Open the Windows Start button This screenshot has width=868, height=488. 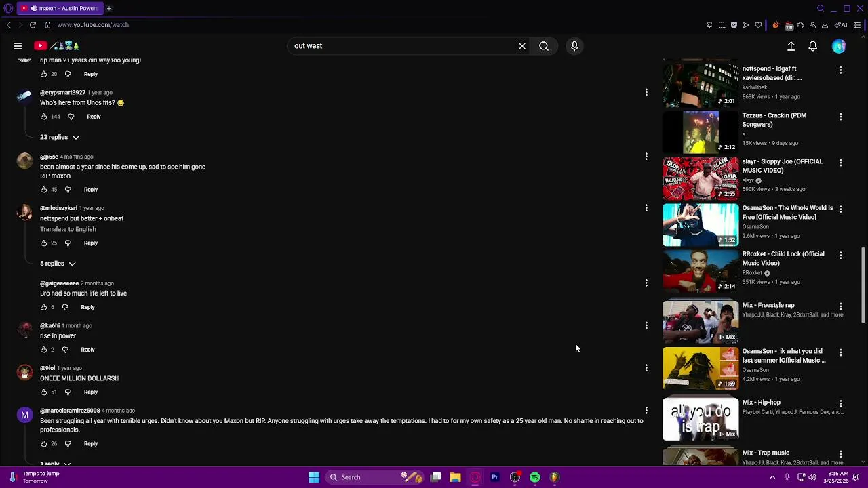point(314,477)
